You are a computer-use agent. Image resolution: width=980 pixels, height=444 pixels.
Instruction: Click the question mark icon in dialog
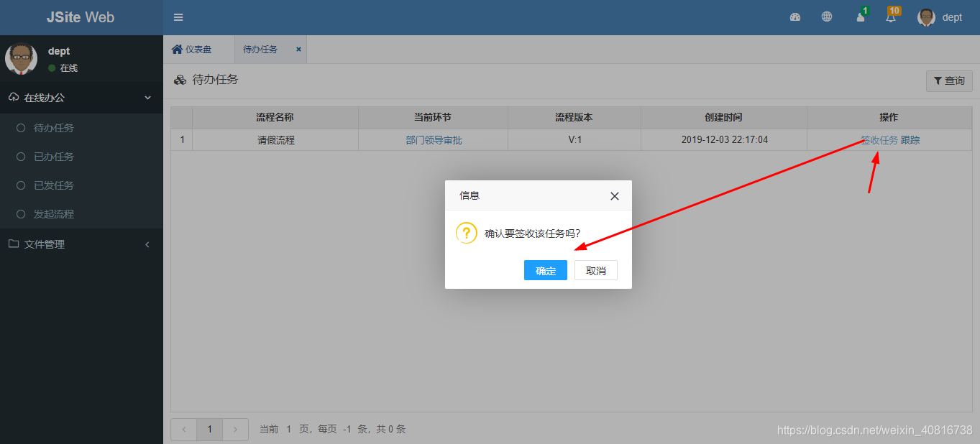467,233
